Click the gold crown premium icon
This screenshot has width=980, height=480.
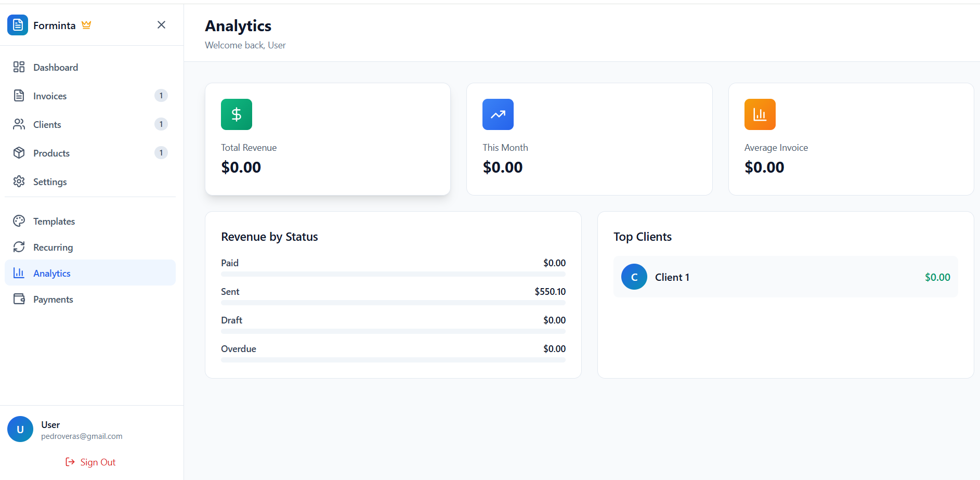[x=86, y=25]
